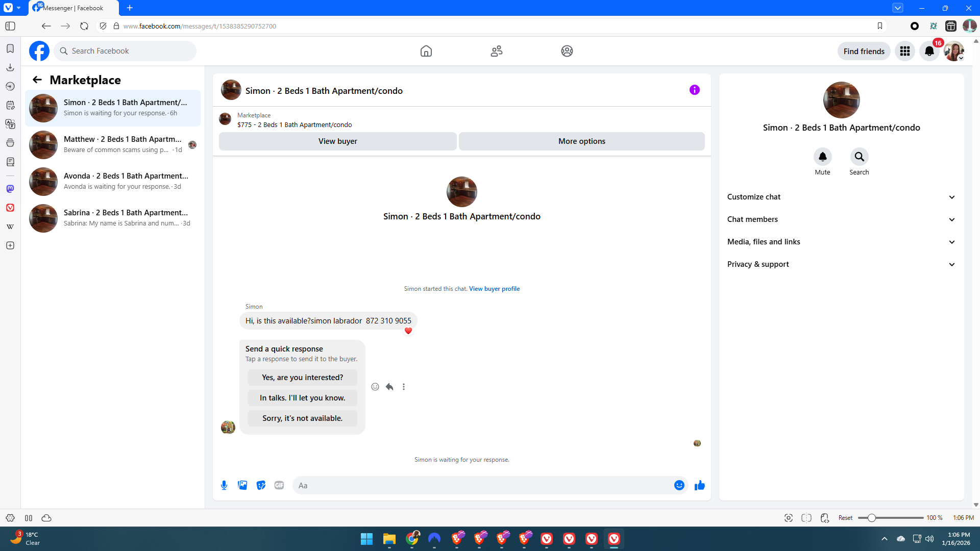This screenshot has width=980, height=551.
Task: Open the Facebook menu grid
Action: (x=904, y=51)
